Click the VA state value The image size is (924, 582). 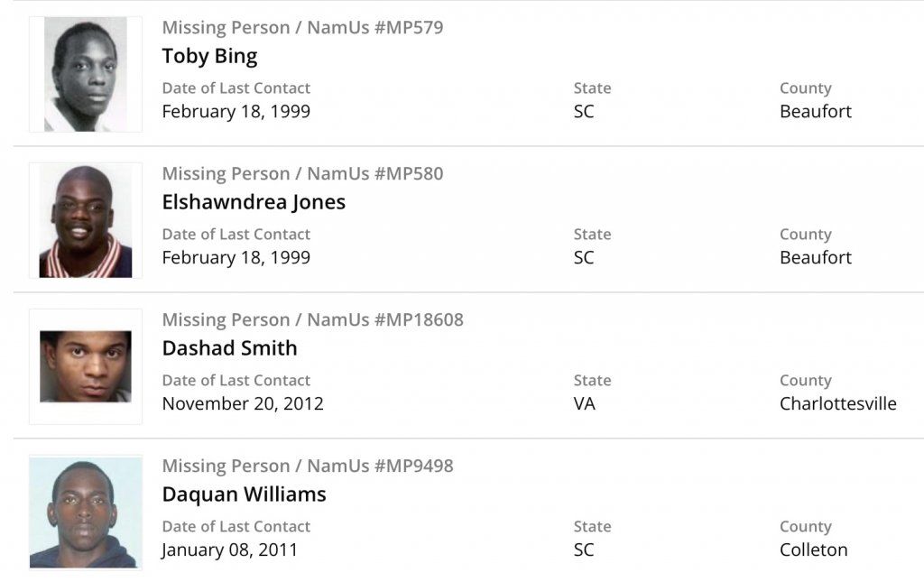[x=584, y=403]
